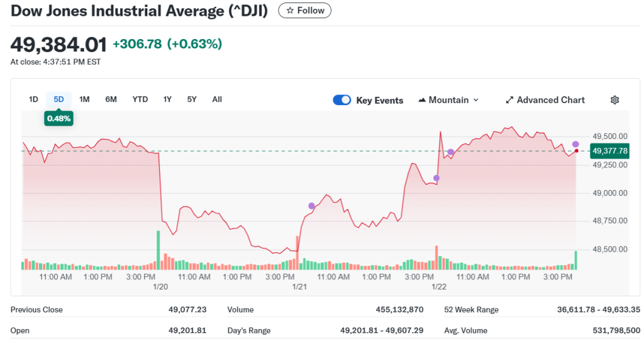
Task: Click the Avg. Volume value 531,798,500
Action: point(616,330)
